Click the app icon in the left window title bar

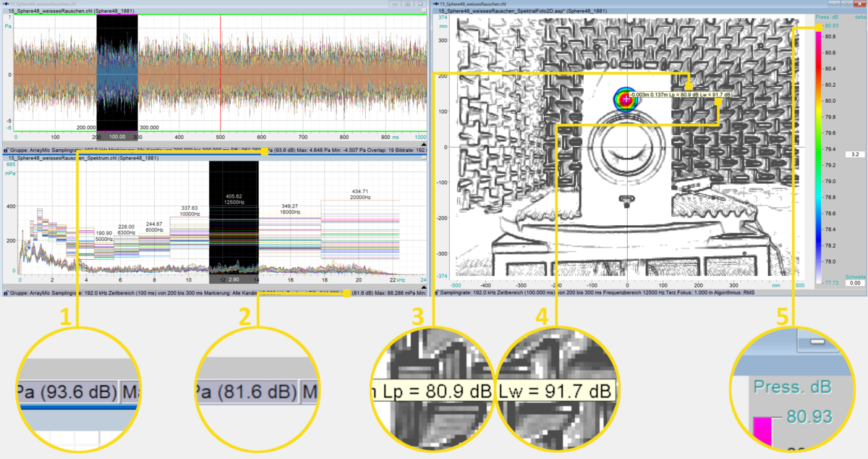click(x=5, y=4)
